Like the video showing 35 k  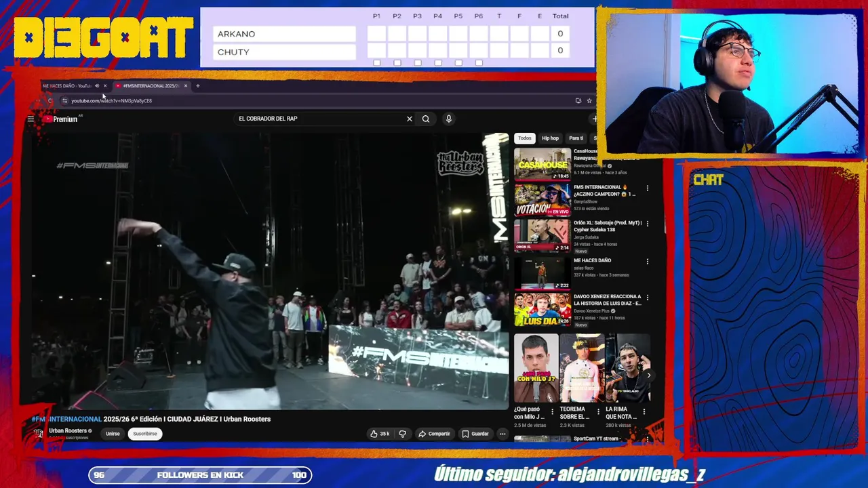click(x=380, y=434)
